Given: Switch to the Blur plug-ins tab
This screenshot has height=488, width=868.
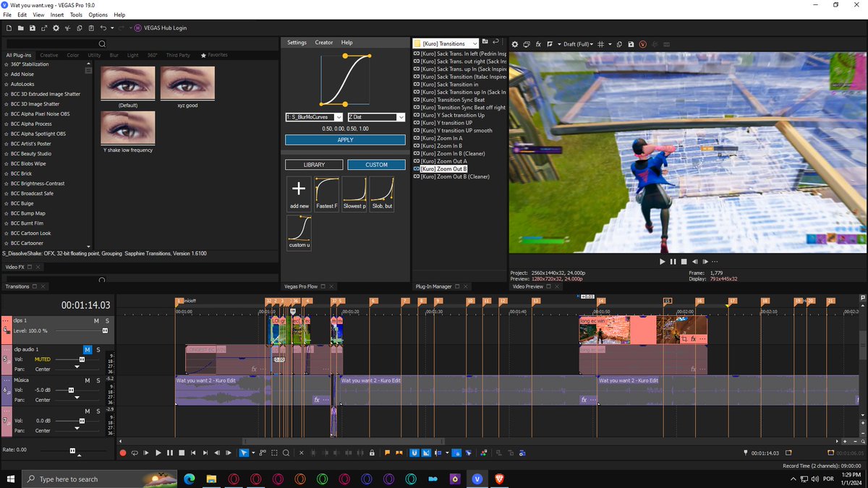Looking at the screenshot, I should coord(114,55).
